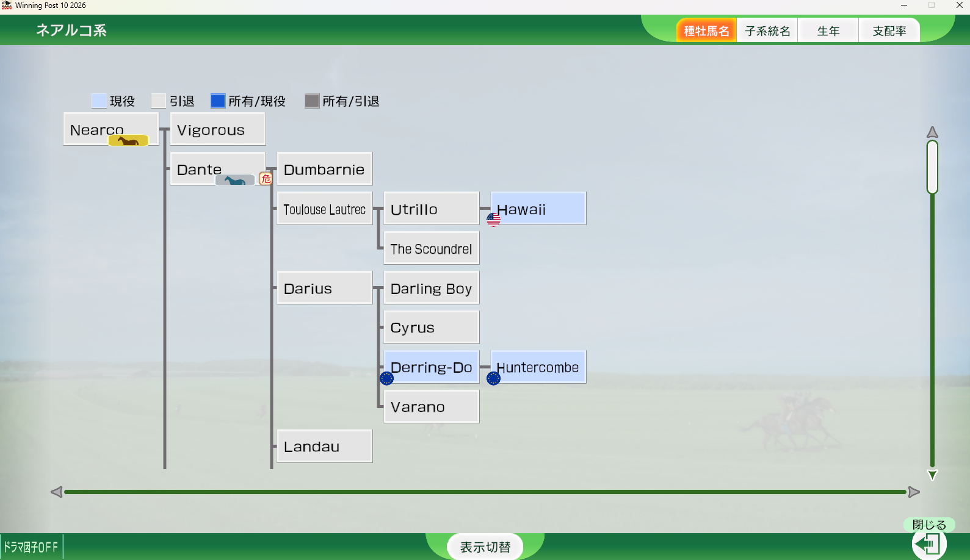The width and height of the screenshot is (970, 560).
Task: Switch to the 生年 tab
Action: (x=828, y=31)
